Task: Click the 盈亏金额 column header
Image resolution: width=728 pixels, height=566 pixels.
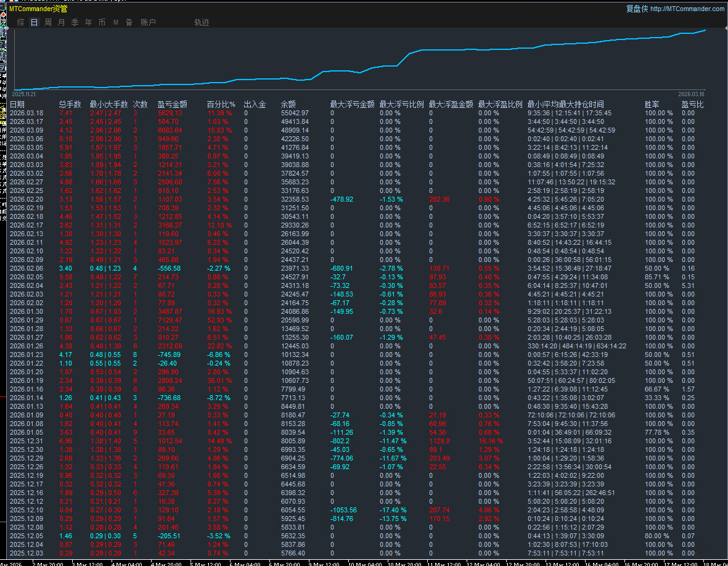Action: tap(172, 104)
